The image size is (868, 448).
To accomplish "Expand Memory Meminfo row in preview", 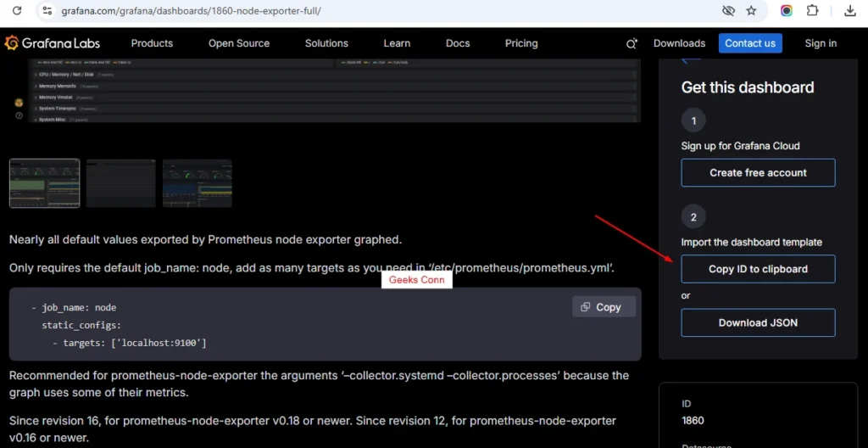I will tap(335, 87).
